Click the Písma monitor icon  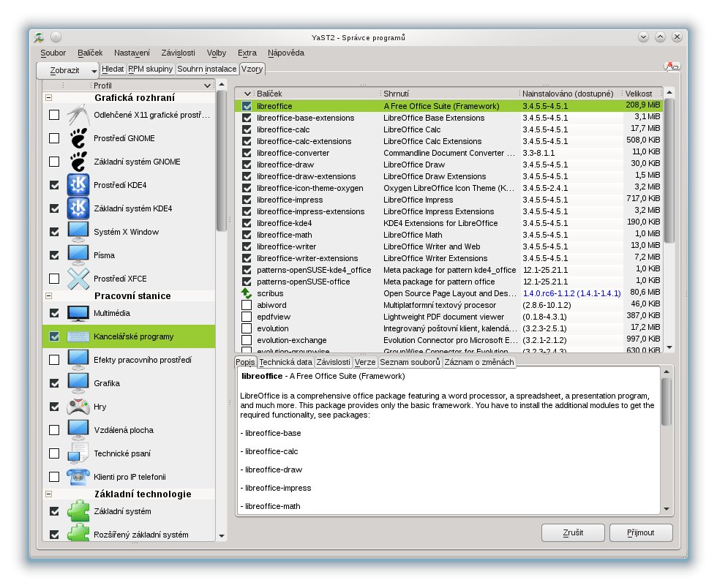click(x=78, y=255)
